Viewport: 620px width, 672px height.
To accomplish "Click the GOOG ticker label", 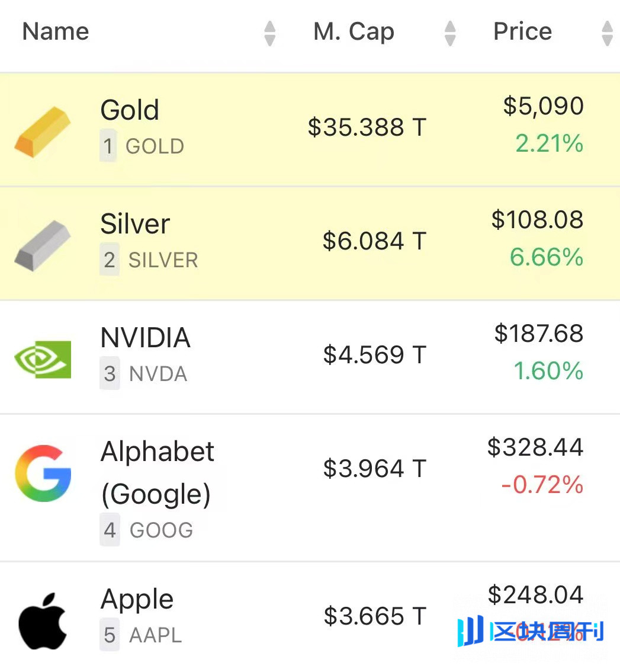I will click(x=161, y=530).
